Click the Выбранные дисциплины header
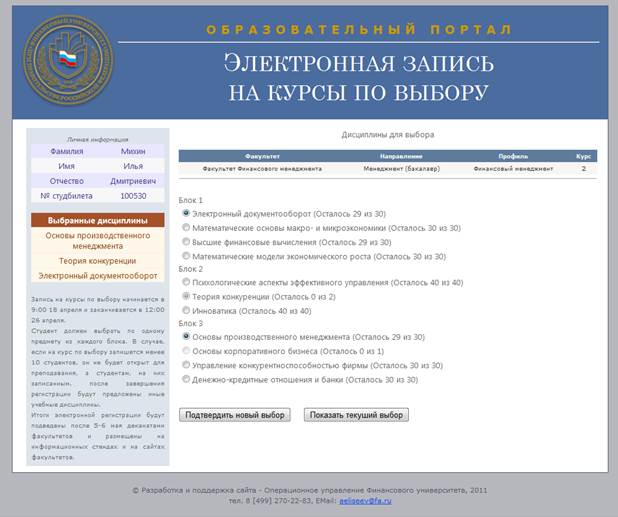Viewport: 618px width, 517px height. (98, 220)
